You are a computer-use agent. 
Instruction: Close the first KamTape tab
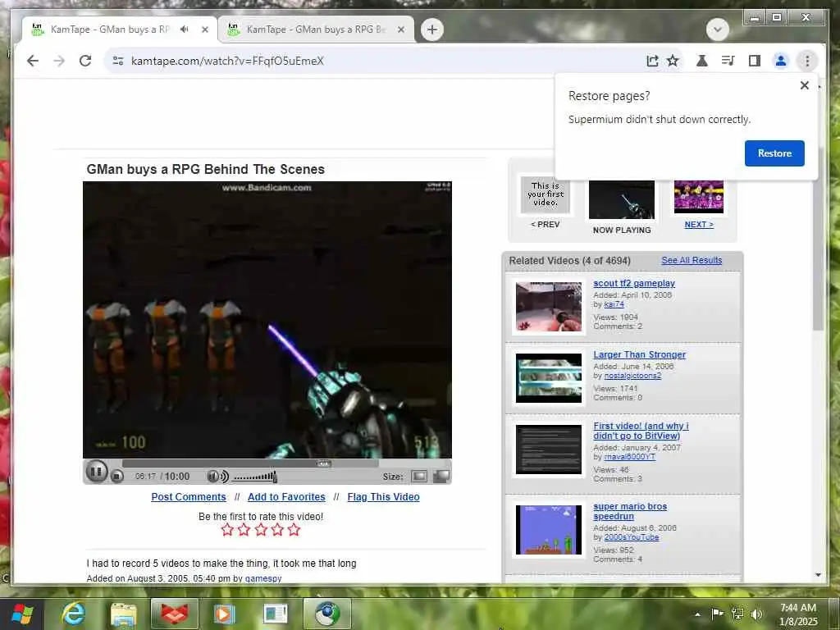pyautogui.click(x=204, y=30)
